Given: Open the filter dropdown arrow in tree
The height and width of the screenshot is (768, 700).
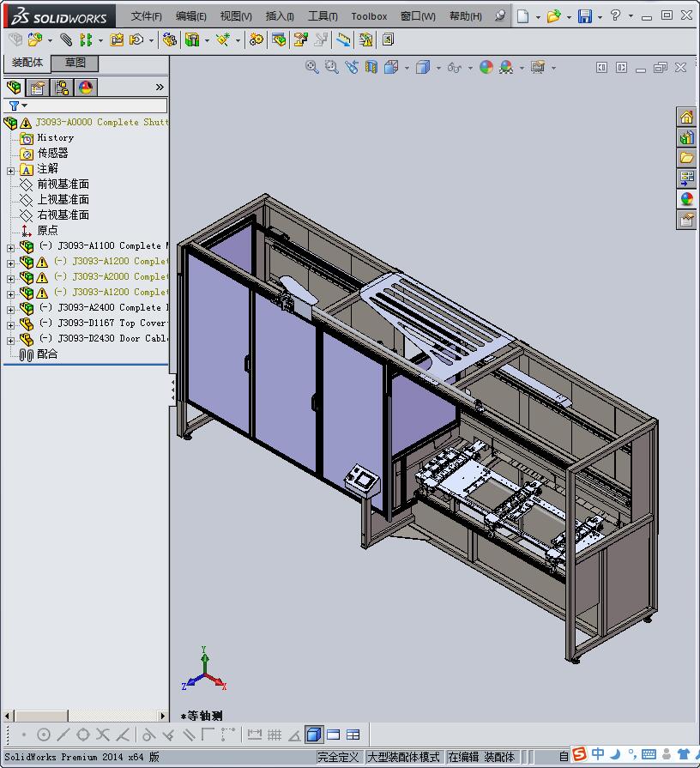Looking at the screenshot, I should (x=25, y=106).
